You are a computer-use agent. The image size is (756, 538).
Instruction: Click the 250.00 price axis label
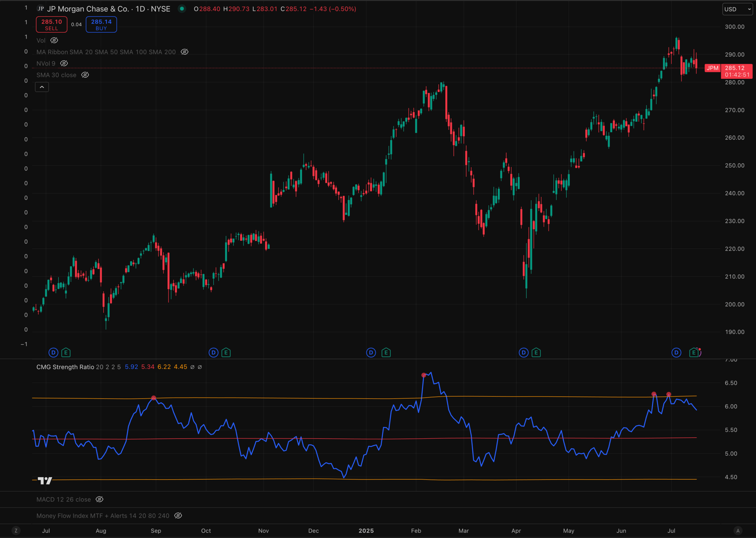[735, 165]
